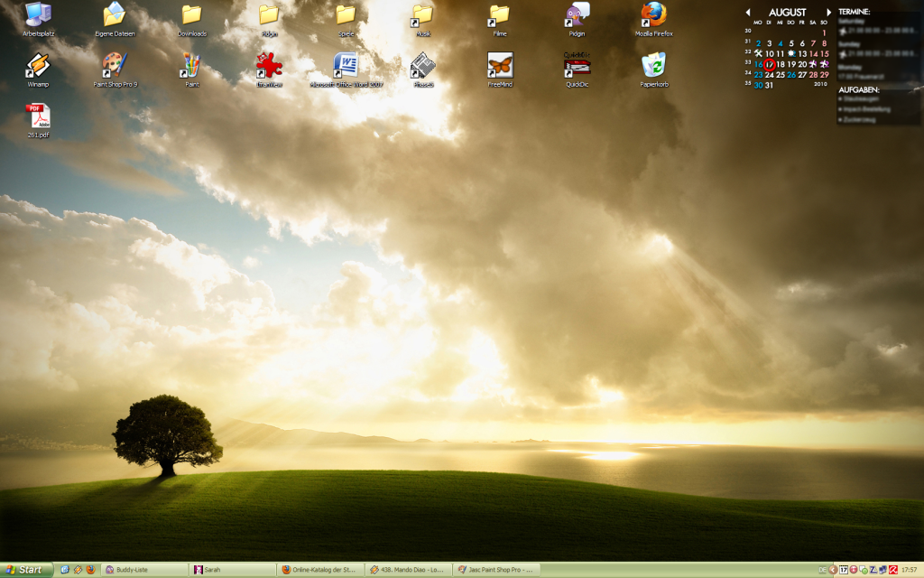Click the calendar tray icon showing 17
Screen dimensions: 924x578
(x=844, y=570)
